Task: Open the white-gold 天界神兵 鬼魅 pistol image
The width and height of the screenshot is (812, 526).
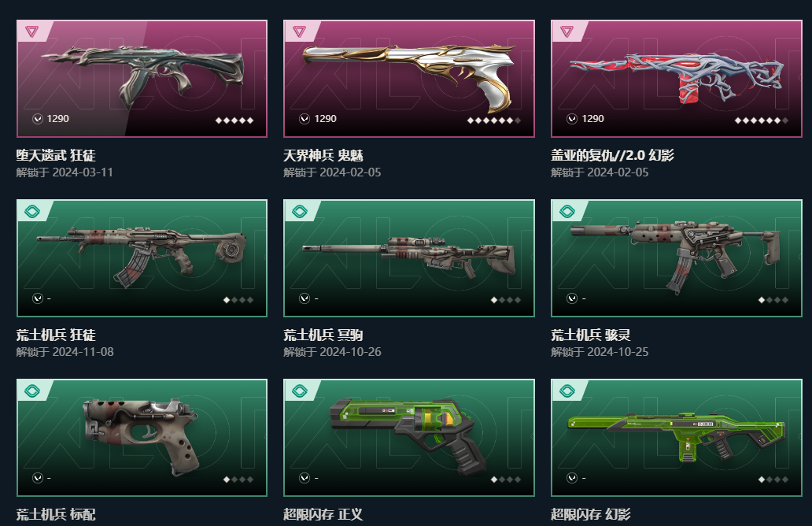Action: tap(409, 76)
